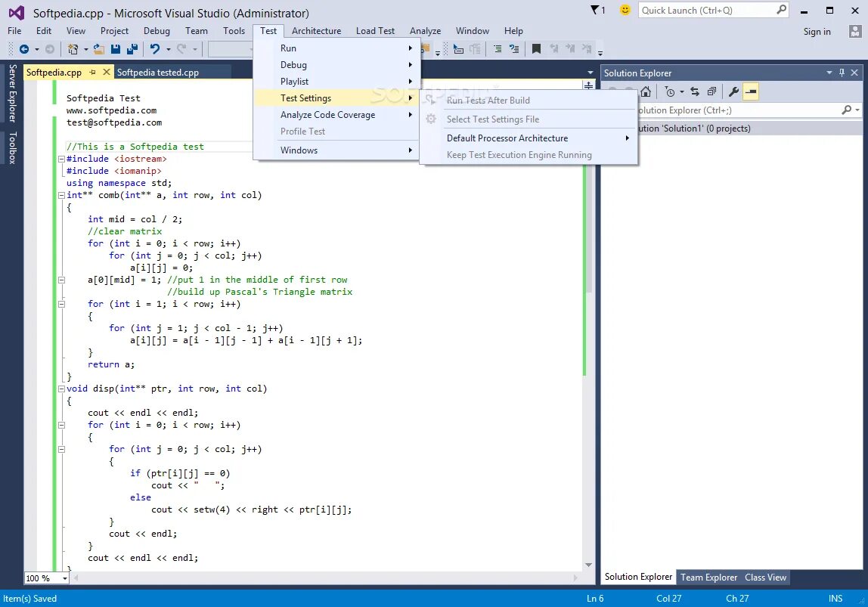Click the Pending Changes Filter clock icon
This screenshot has height=607, width=868.
[x=670, y=92]
